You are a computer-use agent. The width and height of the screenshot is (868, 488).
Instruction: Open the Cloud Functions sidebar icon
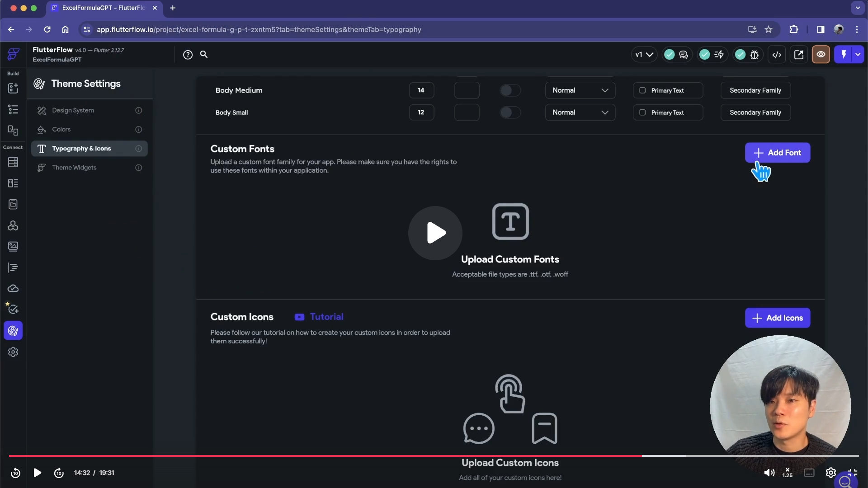13,288
